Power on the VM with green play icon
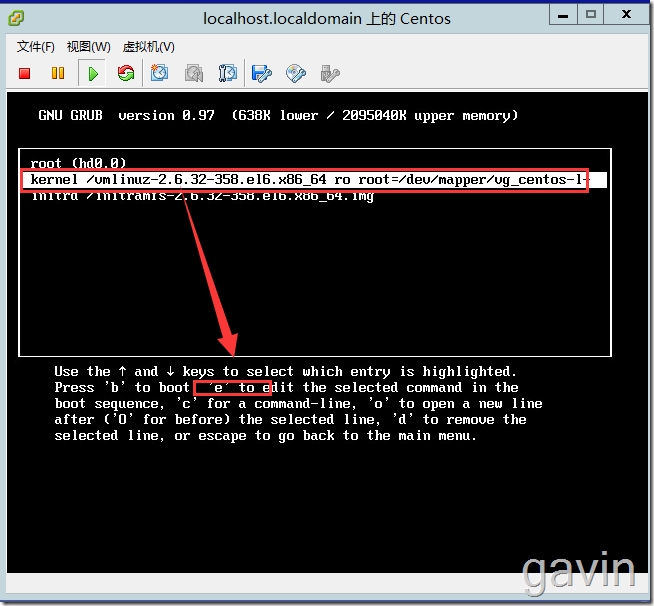Image resolution: width=654 pixels, height=606 pixels. click(93, 74)
